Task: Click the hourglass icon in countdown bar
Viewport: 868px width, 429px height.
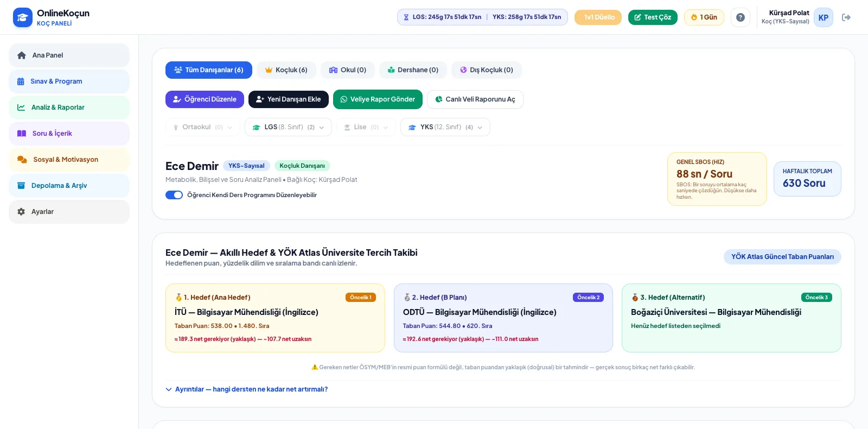Action: [x=406, y=17]
